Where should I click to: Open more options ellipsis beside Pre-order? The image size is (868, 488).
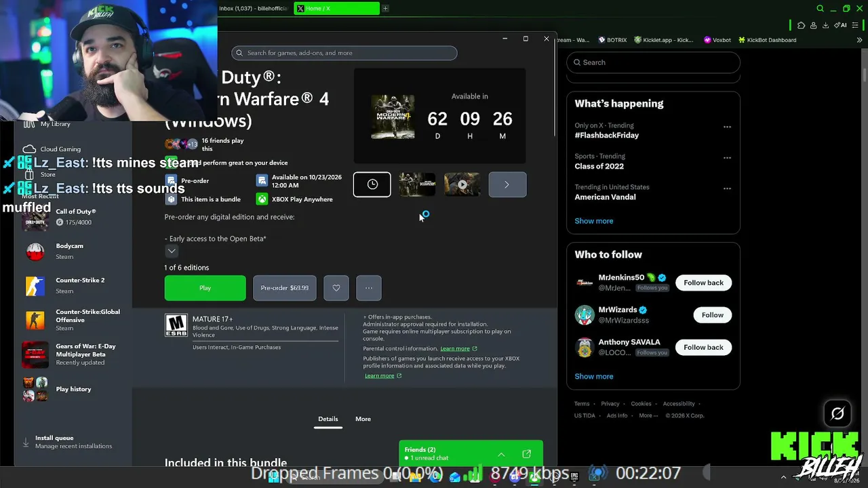pos(369,288)
